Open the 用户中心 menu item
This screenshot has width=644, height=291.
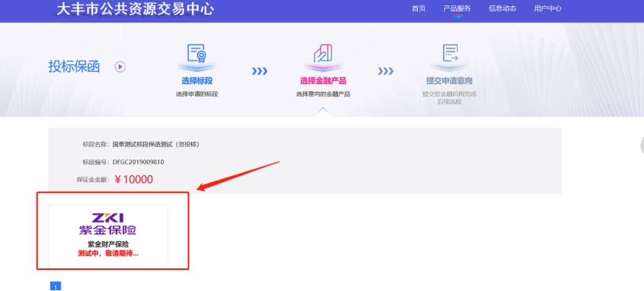click(548, 9)
